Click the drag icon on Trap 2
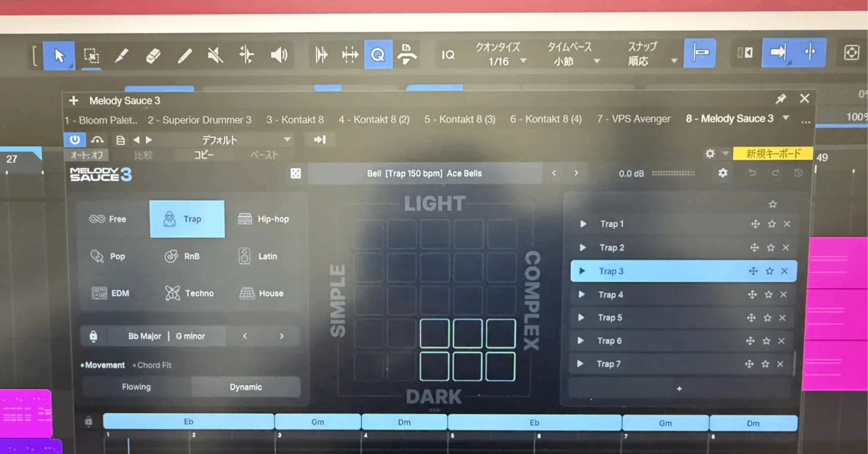This screenshot has width=868, height=454. coord(754,247)
